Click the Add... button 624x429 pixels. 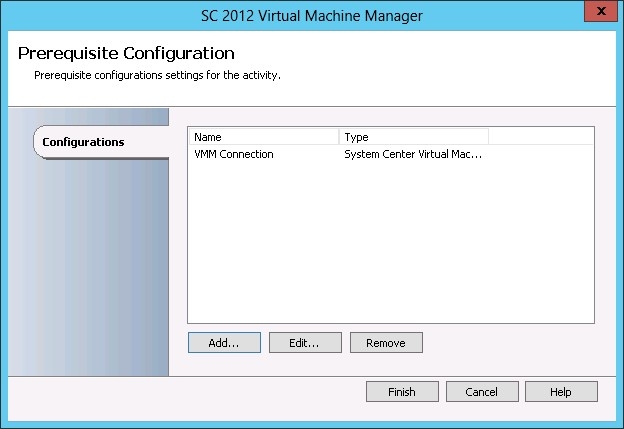[224, 343]
